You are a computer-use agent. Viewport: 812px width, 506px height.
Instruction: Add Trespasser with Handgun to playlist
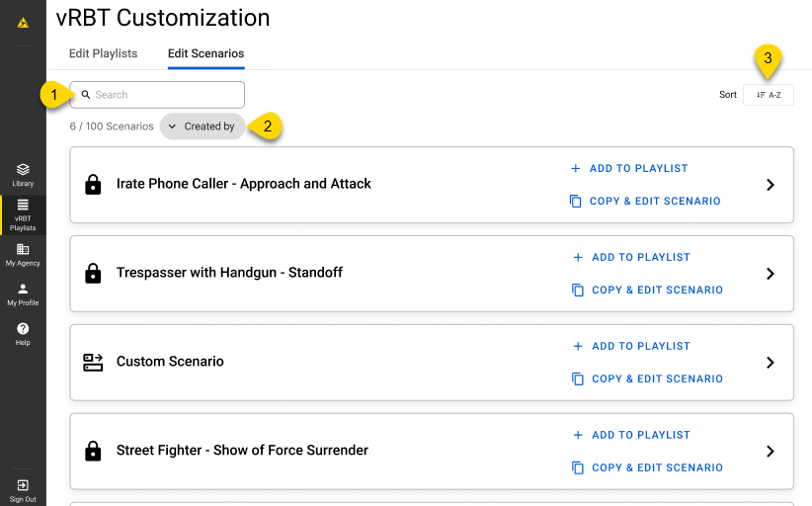(x=631, y=257)
